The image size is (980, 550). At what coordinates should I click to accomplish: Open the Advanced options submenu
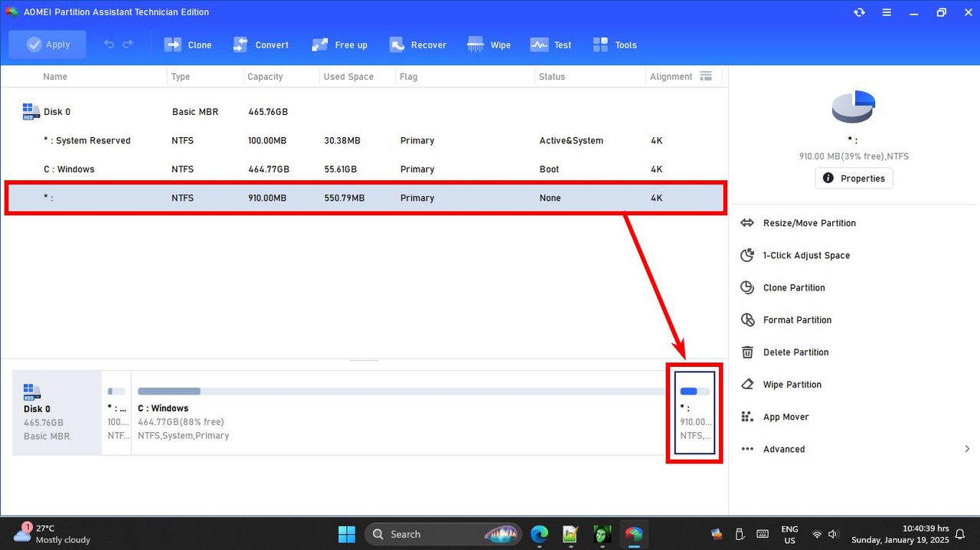784,449
